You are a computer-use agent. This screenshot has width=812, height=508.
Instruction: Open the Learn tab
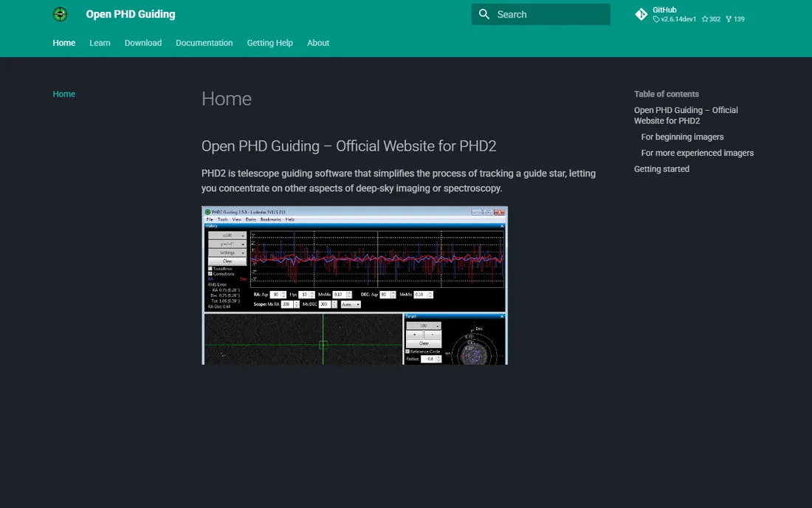pyautogui.click(x=100, y=43)
